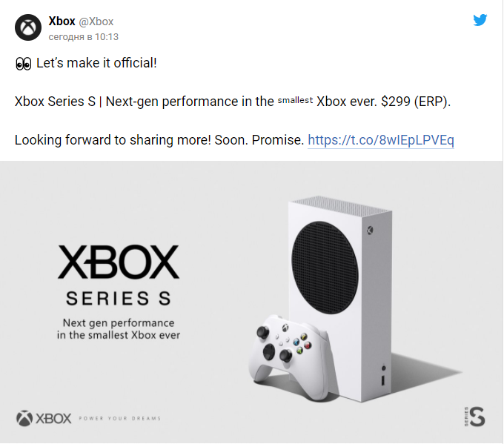Open the Twitter bird icon
Screen dimensions: 504x444
coord(480,20)
